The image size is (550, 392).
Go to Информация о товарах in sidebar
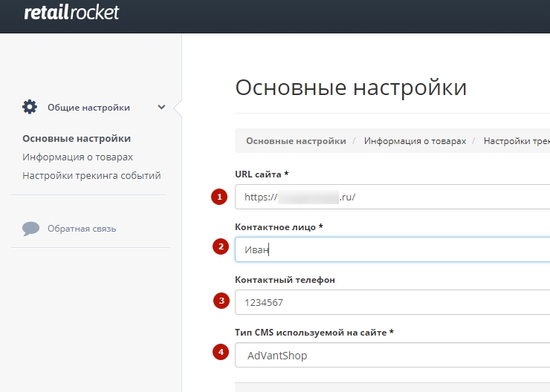pyautogui.click(x=78, y=157)
